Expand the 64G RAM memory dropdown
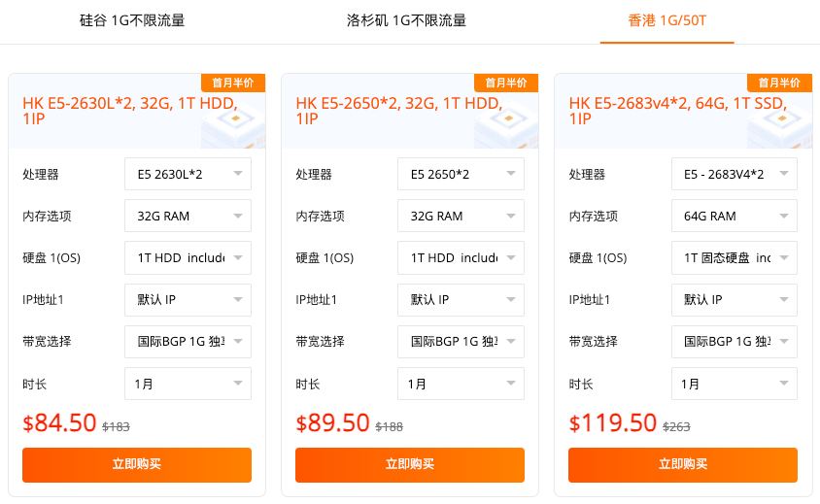The image size is (820, 504). [x=734, y=217]
